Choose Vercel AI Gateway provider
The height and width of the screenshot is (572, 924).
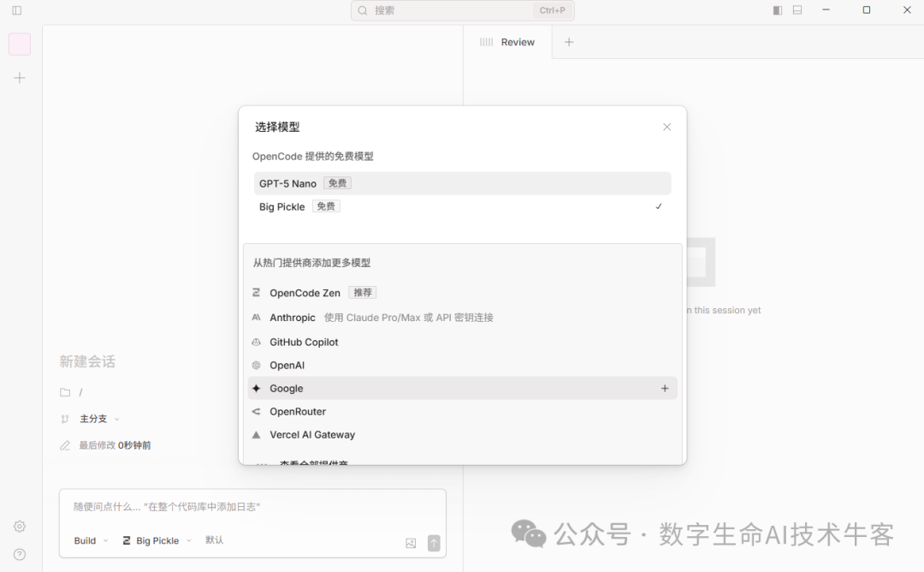click(463, 435)
